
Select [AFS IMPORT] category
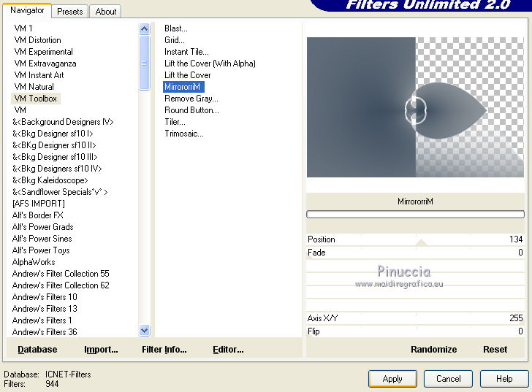(38, 204)
